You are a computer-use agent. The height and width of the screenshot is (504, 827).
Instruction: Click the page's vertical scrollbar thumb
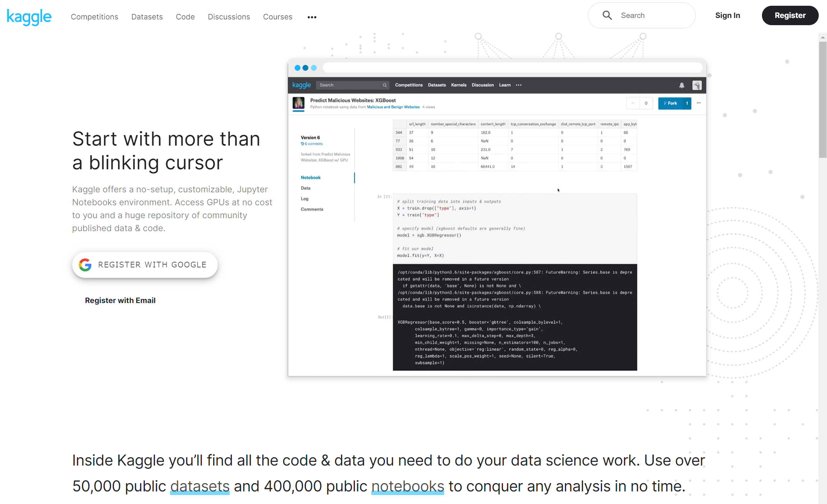(822, 100)
